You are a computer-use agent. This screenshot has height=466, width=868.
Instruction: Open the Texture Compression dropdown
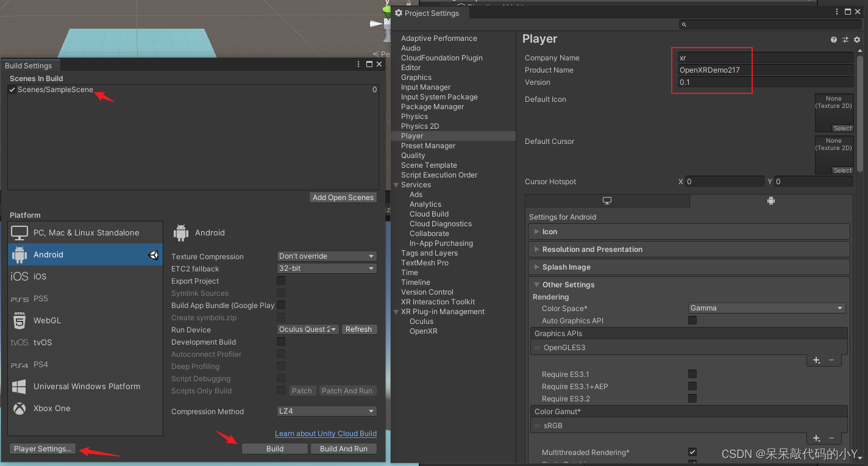click(327, 256)
